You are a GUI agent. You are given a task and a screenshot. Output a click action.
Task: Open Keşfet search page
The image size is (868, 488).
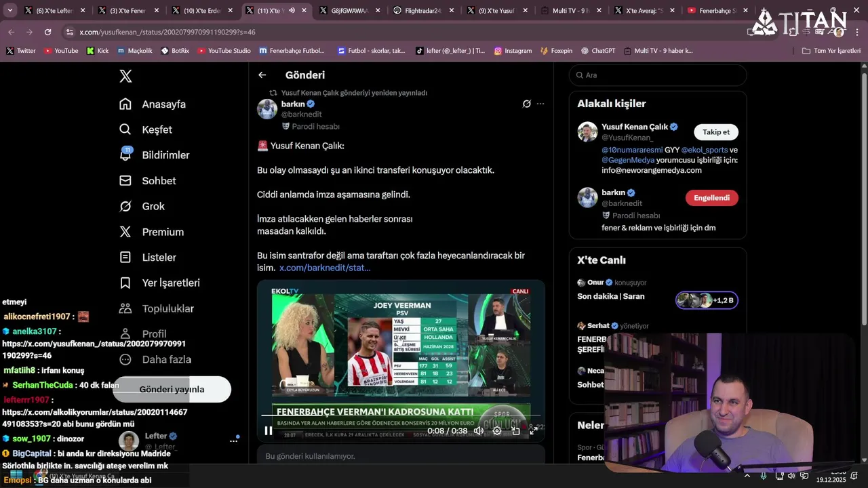(x=145, y=129)
